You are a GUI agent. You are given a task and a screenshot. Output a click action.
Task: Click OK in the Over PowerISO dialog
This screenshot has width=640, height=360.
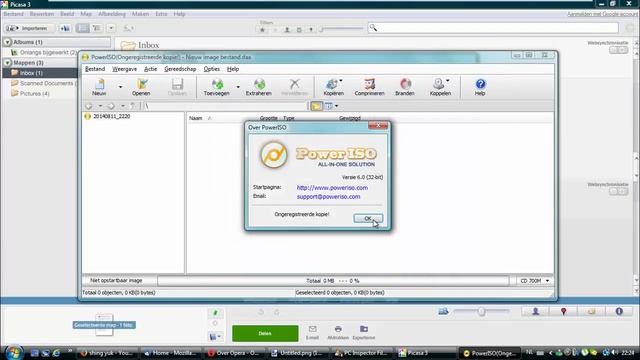click(x=368, y=218)
